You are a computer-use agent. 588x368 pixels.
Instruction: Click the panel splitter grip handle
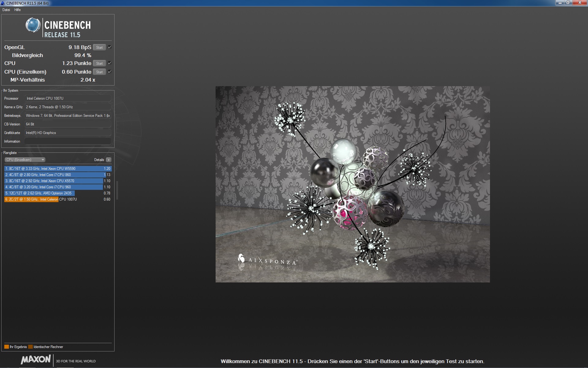[x=117, y=190]
